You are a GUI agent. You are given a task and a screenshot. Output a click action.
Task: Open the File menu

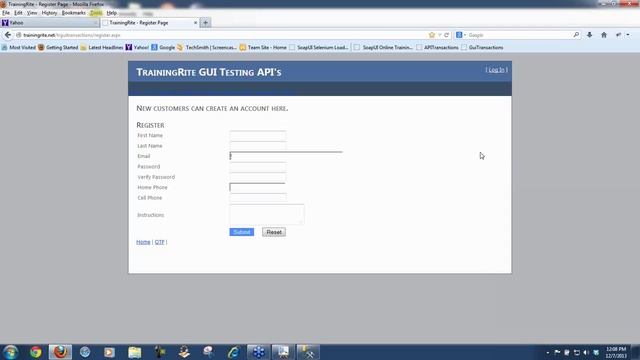coord(6,13)
